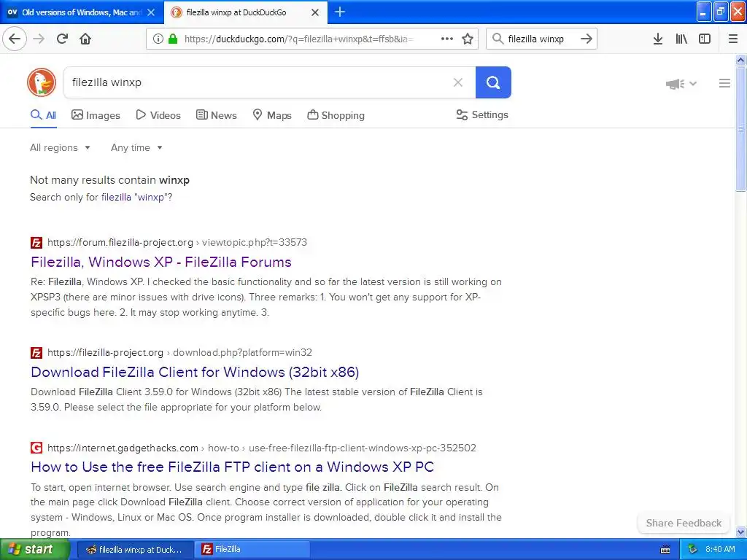Switch to Maps results

(x=272, y=115)
